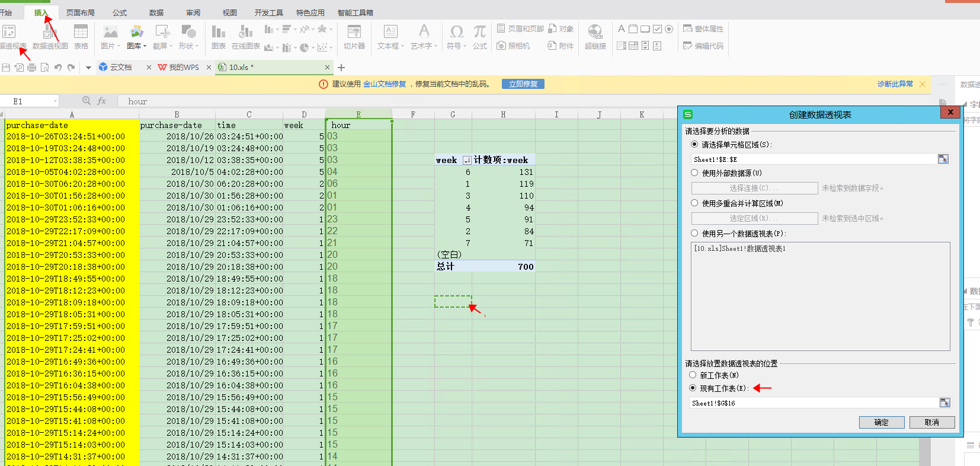This screenshot has width=980, height=466.
Task: Click the Kingsoft document repair link
Action: (x=385, y=84)
